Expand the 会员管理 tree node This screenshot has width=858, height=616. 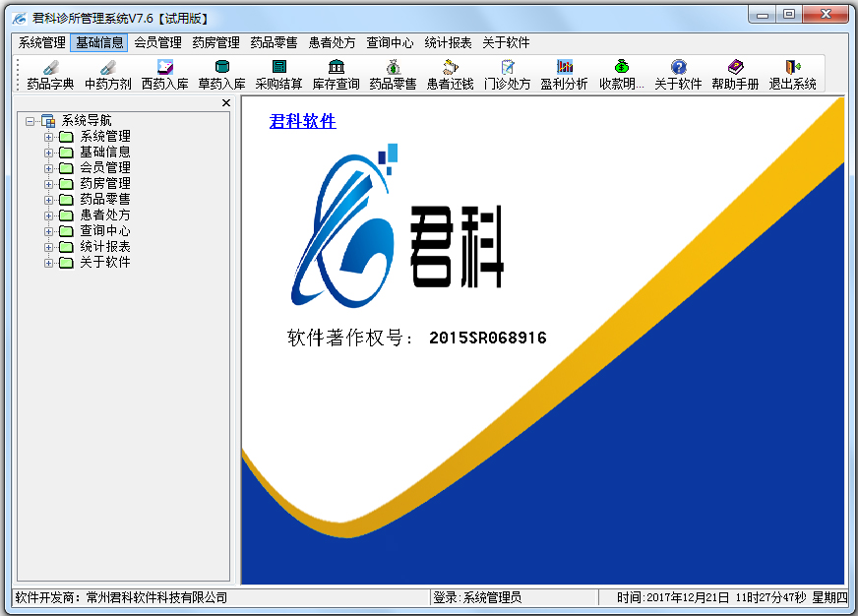pos(48,168)
